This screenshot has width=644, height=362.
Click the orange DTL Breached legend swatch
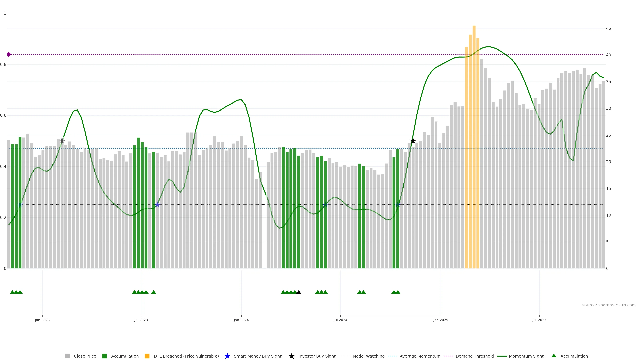(x=147, y=356)
